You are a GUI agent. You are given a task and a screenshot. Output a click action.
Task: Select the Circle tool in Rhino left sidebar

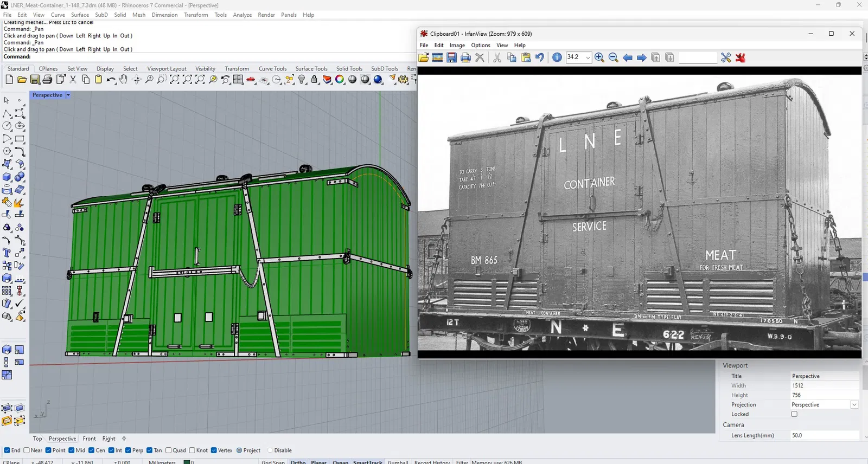point(7,126)
